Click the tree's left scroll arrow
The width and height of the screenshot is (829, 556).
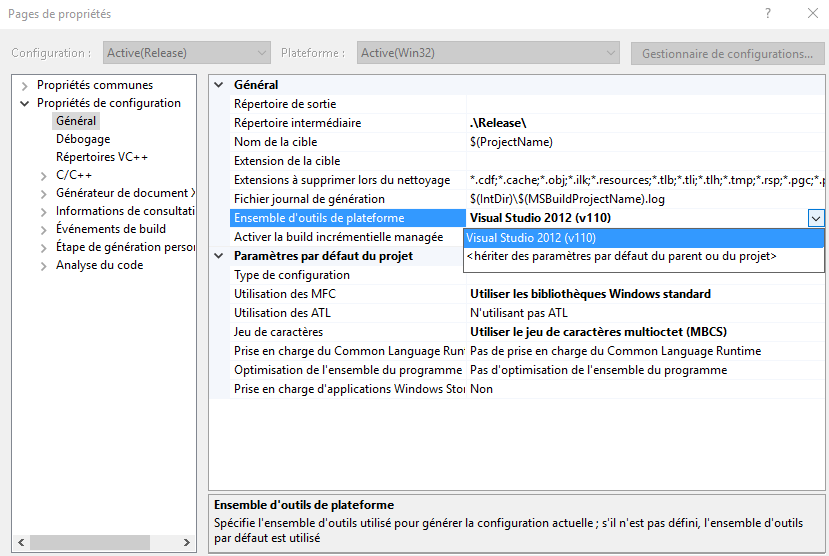tap(21, 542)
